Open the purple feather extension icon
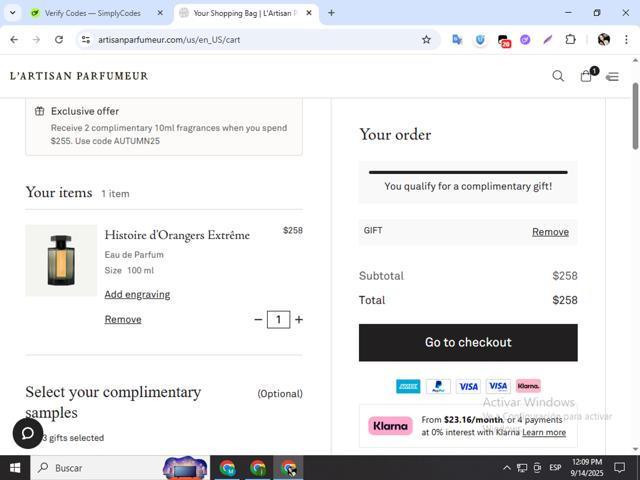 point(548,40)
